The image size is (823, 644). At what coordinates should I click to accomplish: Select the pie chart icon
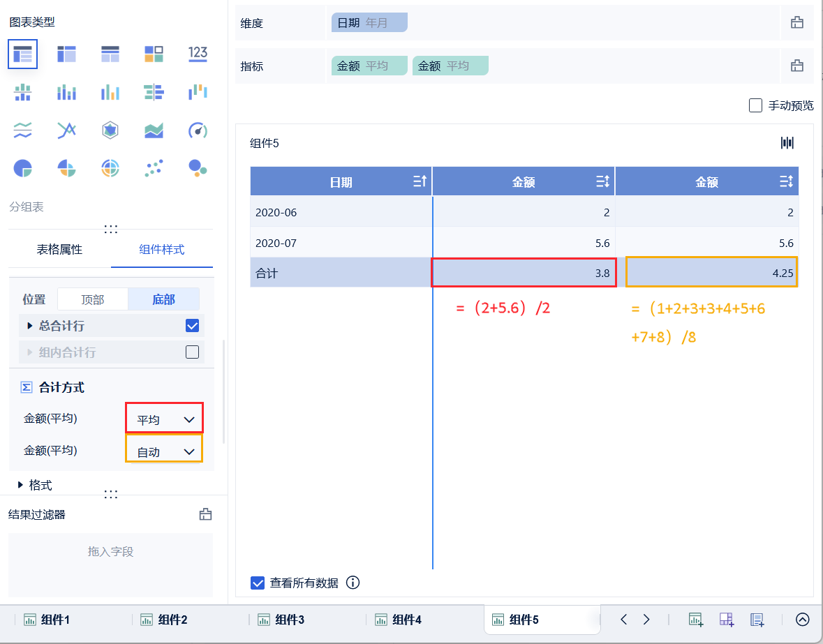click(x=22, y=168)
